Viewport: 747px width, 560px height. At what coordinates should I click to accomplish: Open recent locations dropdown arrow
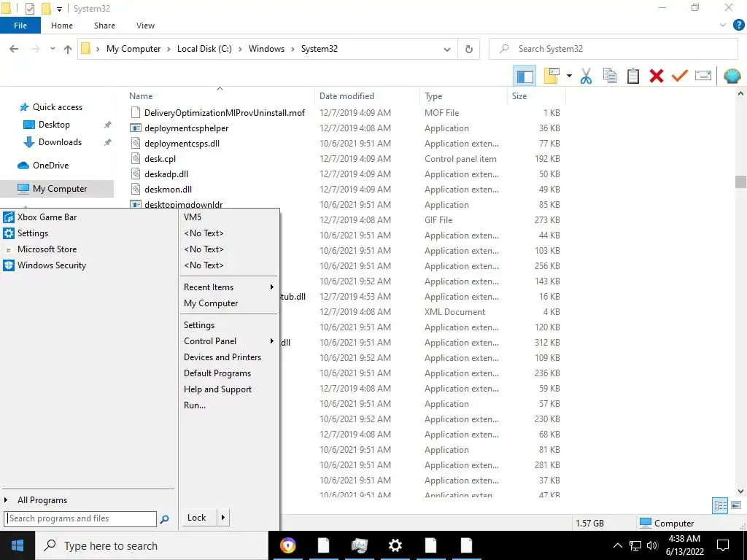53,49
